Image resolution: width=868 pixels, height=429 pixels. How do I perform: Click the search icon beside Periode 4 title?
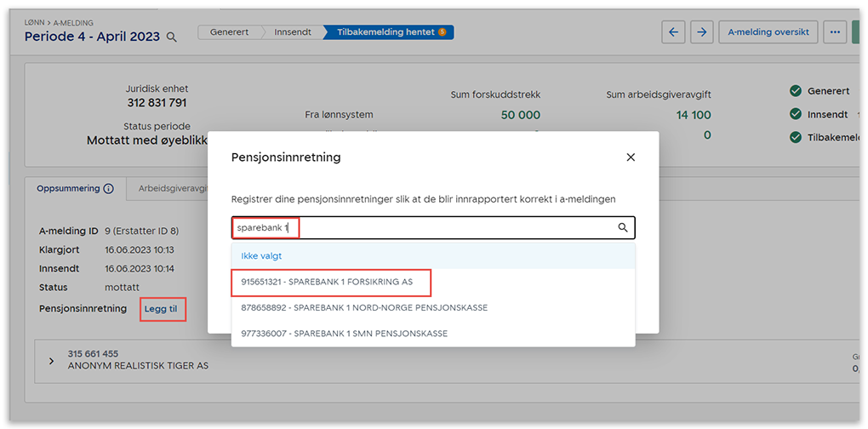tap(172, 37)
